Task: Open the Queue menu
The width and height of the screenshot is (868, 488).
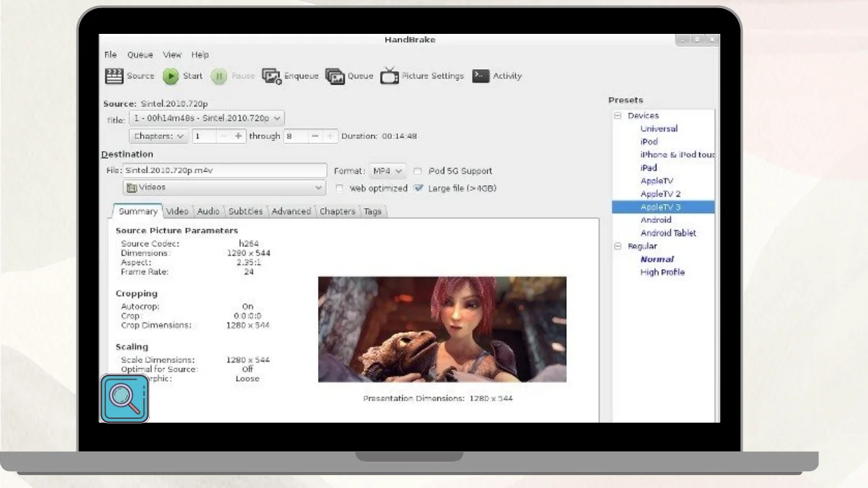Action: (140, 55)
